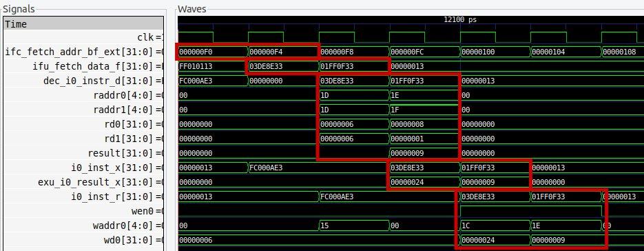Click 03DE8E33 in the i0_inst_x row
The height and width of the screenshot is (251, 644).
coord(408,168)
